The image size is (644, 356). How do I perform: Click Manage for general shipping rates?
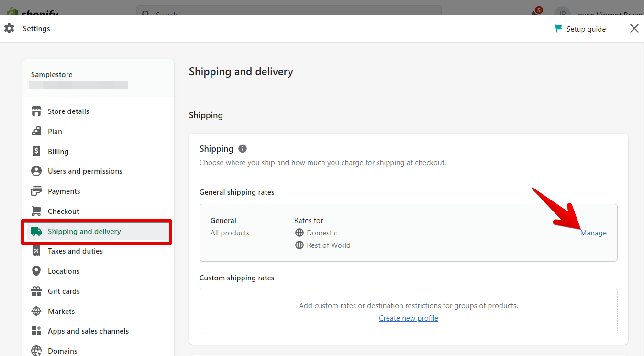point(593,233)
